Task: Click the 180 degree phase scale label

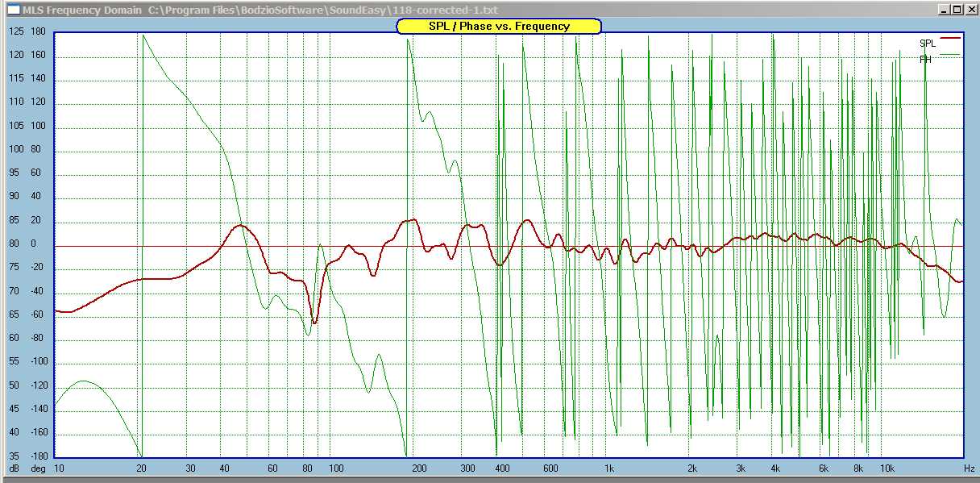Action: coord(38,31)
